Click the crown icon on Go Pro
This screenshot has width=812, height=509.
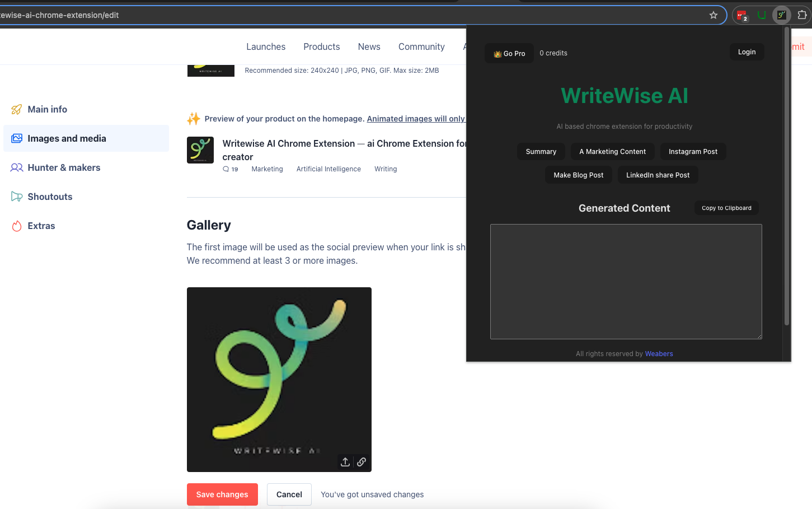[x=497, y=54]
